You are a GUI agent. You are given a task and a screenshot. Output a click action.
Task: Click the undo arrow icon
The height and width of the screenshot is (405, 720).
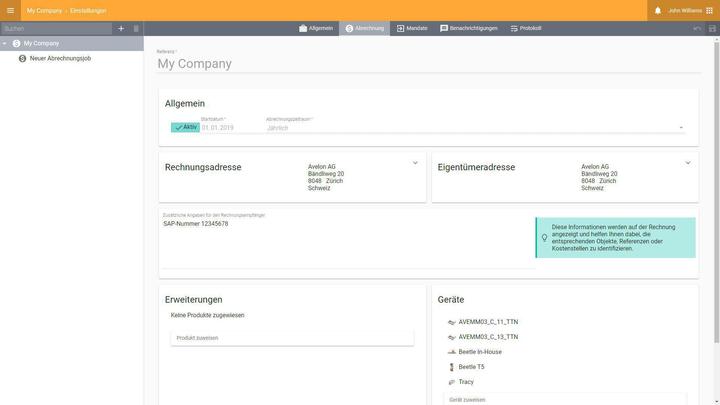coord(697,28)
